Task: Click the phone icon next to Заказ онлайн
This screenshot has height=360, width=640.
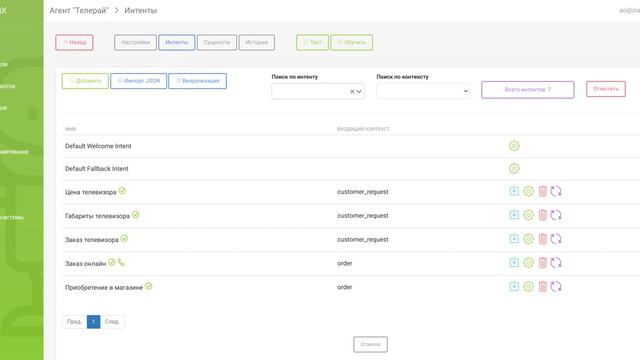Action: [x=121, y=262]
